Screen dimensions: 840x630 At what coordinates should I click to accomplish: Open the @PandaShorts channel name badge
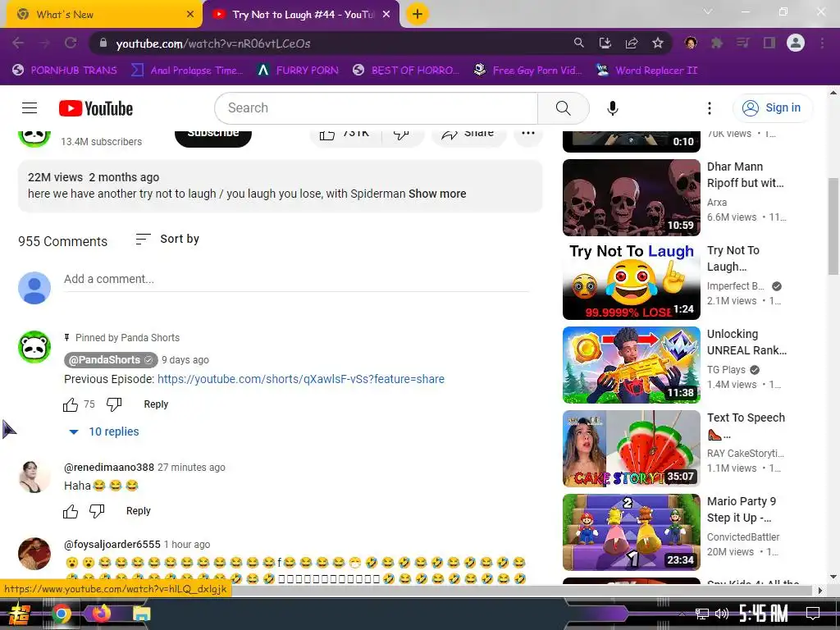tap(111, 360)
